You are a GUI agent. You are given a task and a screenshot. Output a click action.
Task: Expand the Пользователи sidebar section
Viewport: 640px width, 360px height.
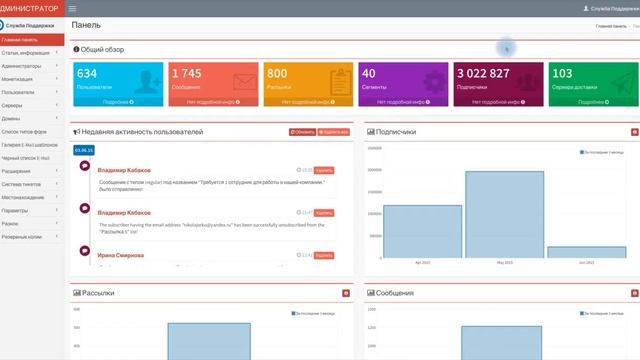[32, 92]
